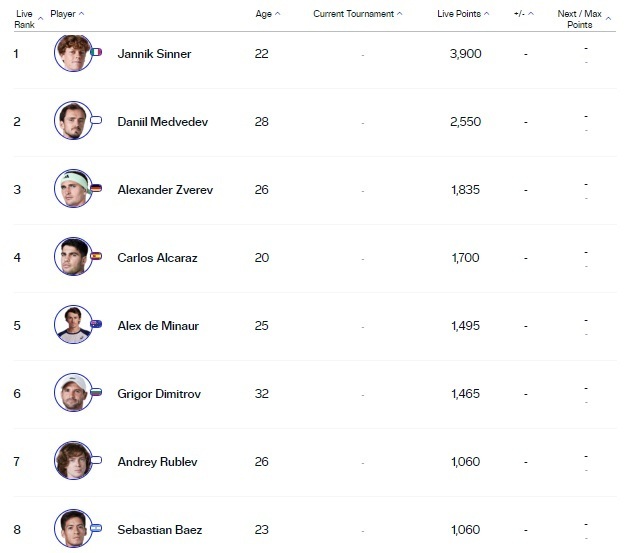Viewport: 629px width, 553px height.
Task: Sort by Player column header
Action: coord(67,14)
